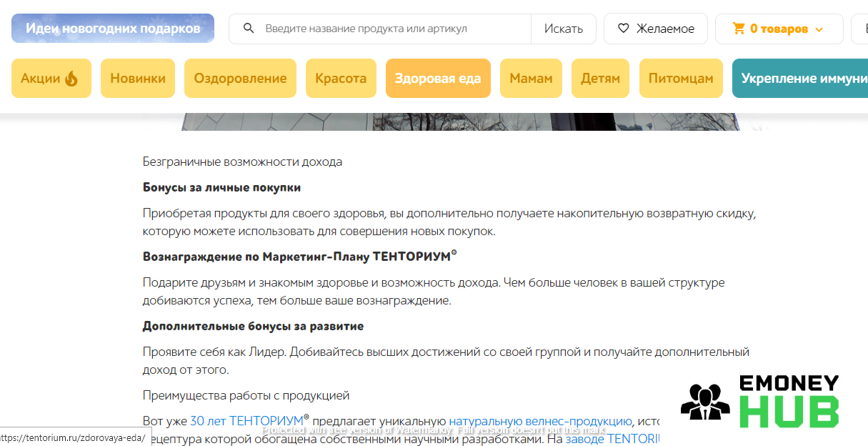Open the Детям category
Screen dimensions: 868x446
tap(600, 79)
